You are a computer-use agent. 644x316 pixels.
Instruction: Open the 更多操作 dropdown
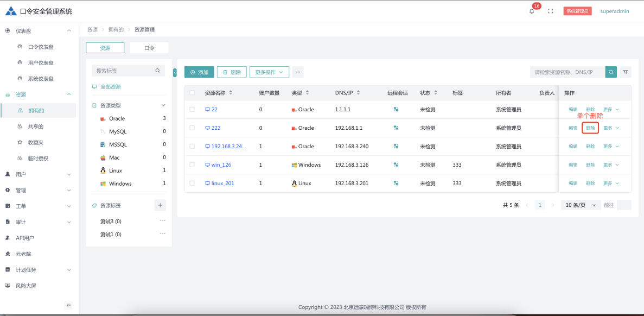269,72
